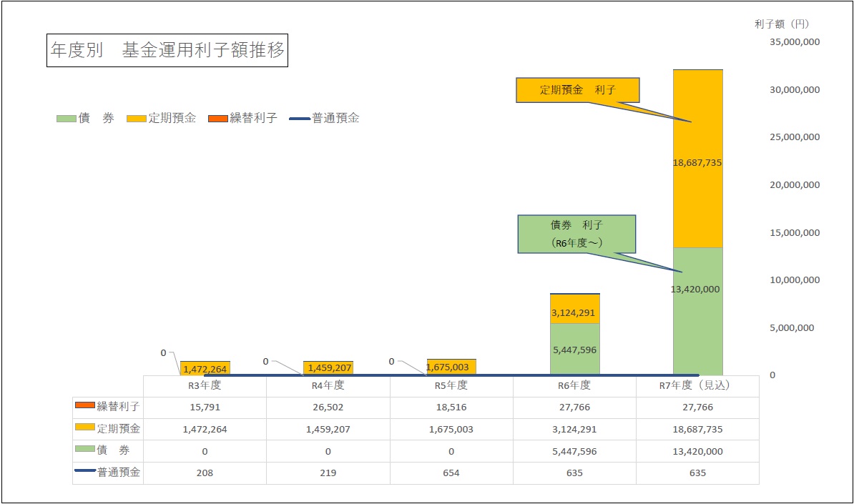Click the orange 繰替利子 key in the table row

pyautogui.click(x=85, y=405)
